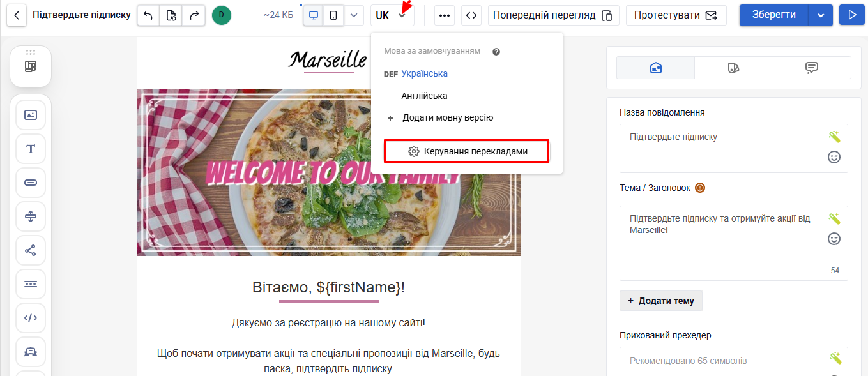Click the AI magic wand in Прихований прехедер
Image resolution: width=868 pixels, height=376 pixels.
pyautogui.click(x=834, y=357)
